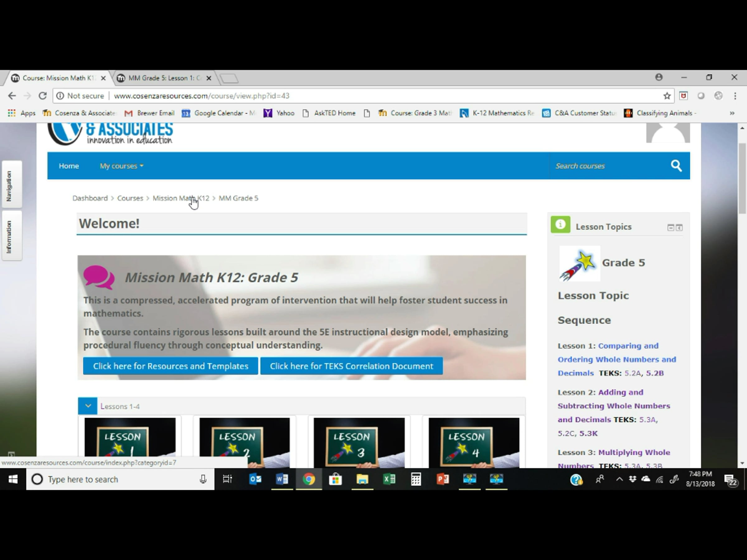Viewport: 747px width, 560px height.
Task: Show more bookmarks overflow chevron
Action: pos(732,113)
